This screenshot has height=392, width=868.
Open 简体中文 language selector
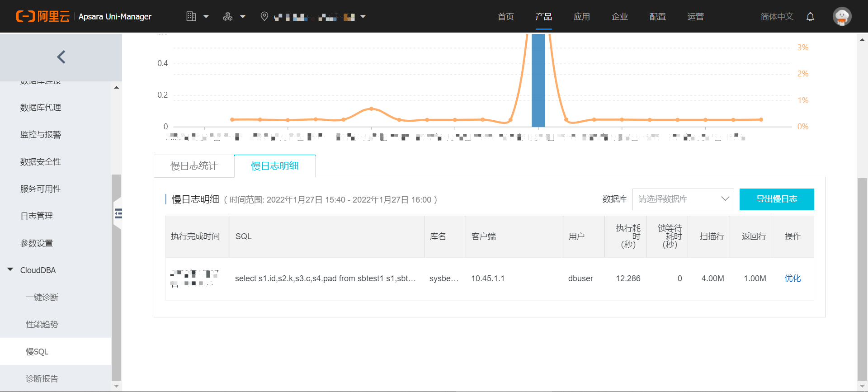pos(777,17)
